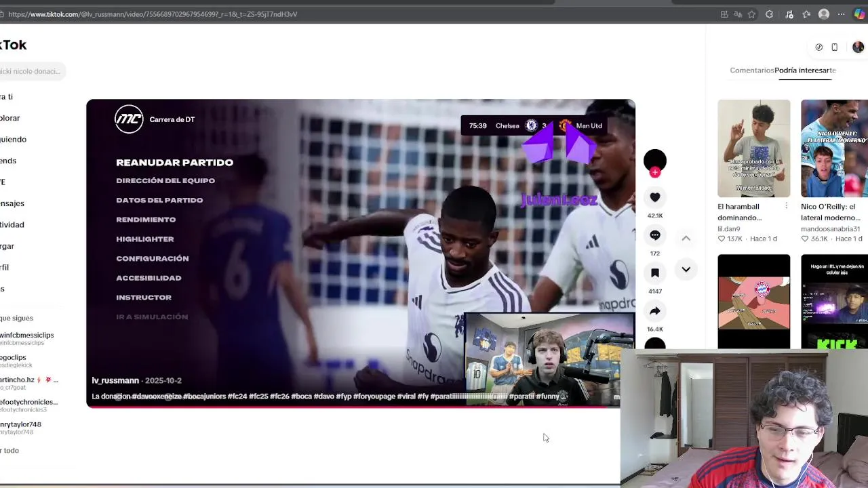Open Siguiendo in left sidebar
This screenshot has width=868, height=488.
[13, 139]
